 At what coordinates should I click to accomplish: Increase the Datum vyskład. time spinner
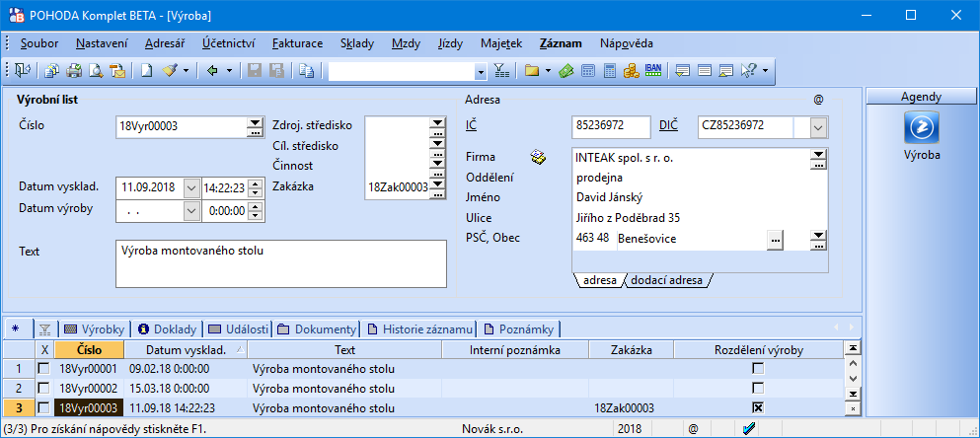click(256, 183)
